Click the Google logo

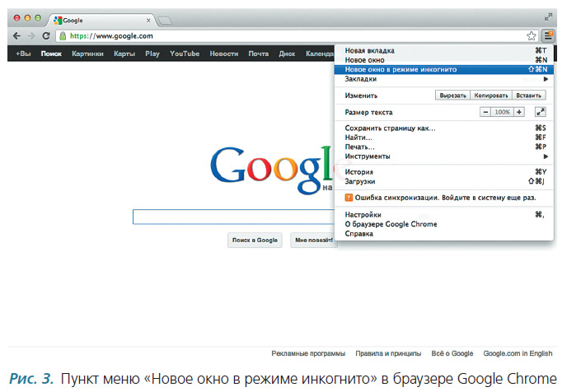point(272,169)
